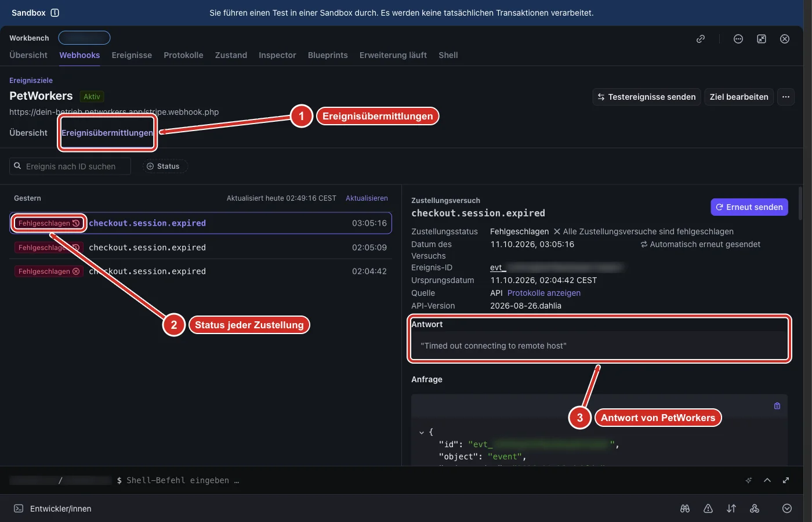
Task: Click the Aktualisieren link
Action: pos(367,198)
